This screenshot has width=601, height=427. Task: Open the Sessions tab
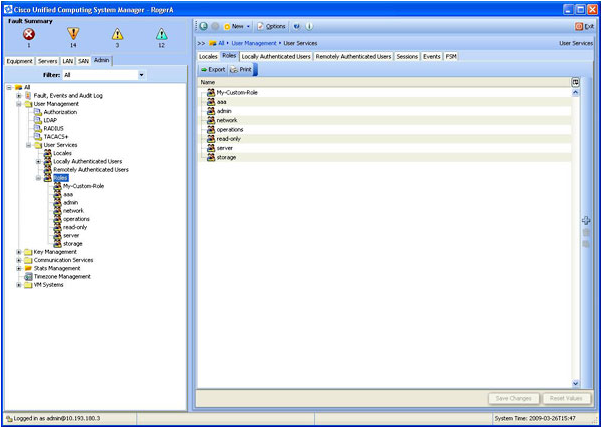coord(407,56)
